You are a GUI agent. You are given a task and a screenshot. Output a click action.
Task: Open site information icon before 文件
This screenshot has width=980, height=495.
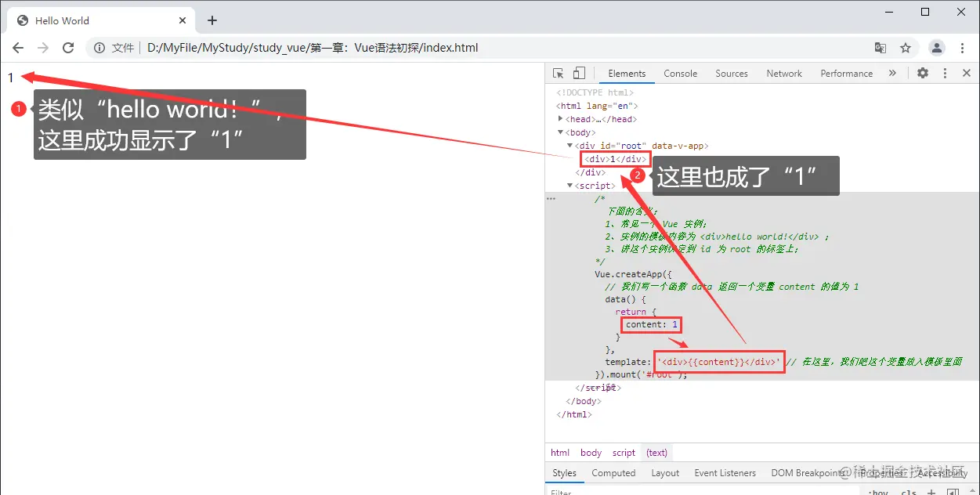[x=99, y=48]
